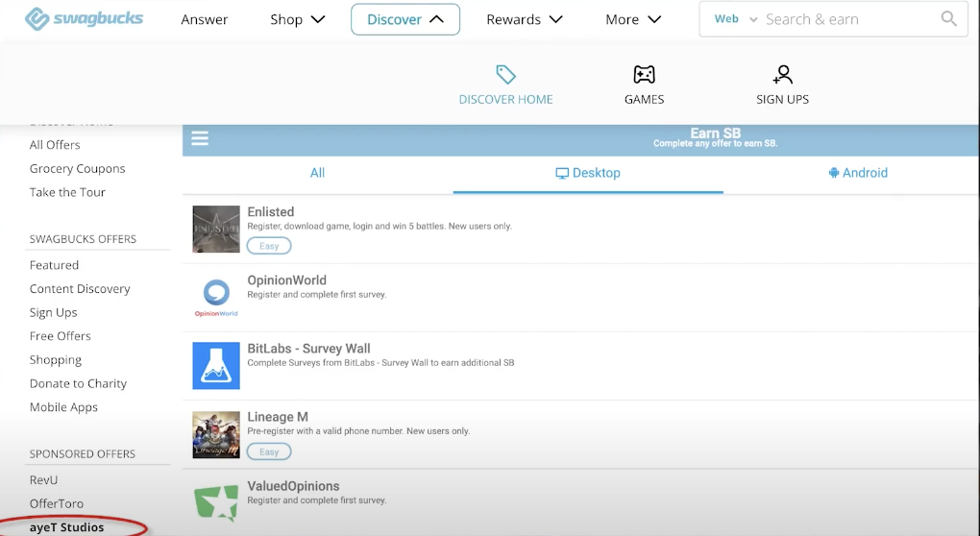Open the Enlisted game thumbnail

coord(216,230)
